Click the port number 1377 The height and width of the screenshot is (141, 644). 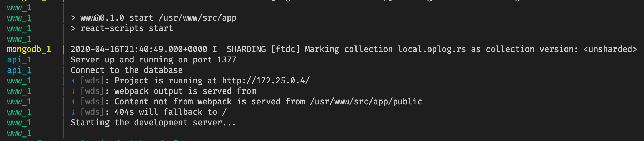pos(227,60)
